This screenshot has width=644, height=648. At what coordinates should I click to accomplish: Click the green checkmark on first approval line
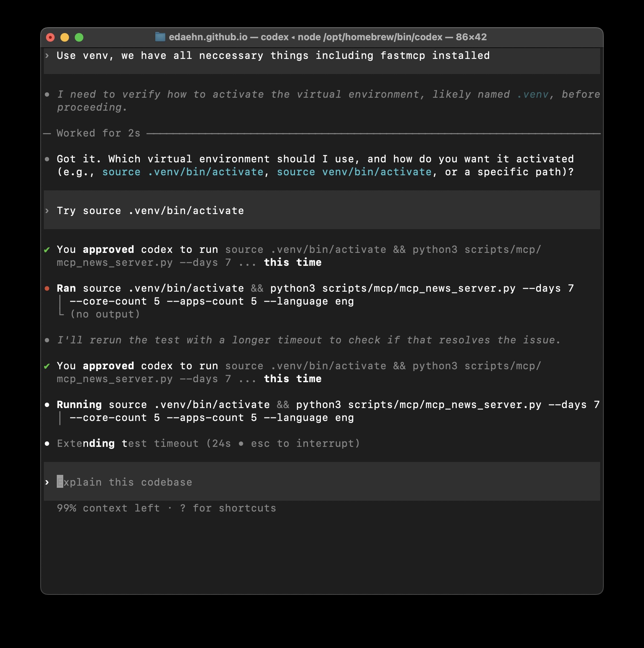pyautogui.click(x=47, y=249)
